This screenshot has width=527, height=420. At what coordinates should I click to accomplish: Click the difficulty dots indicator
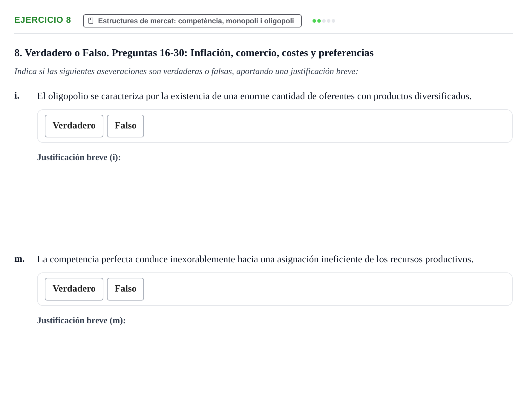point(324,21)
